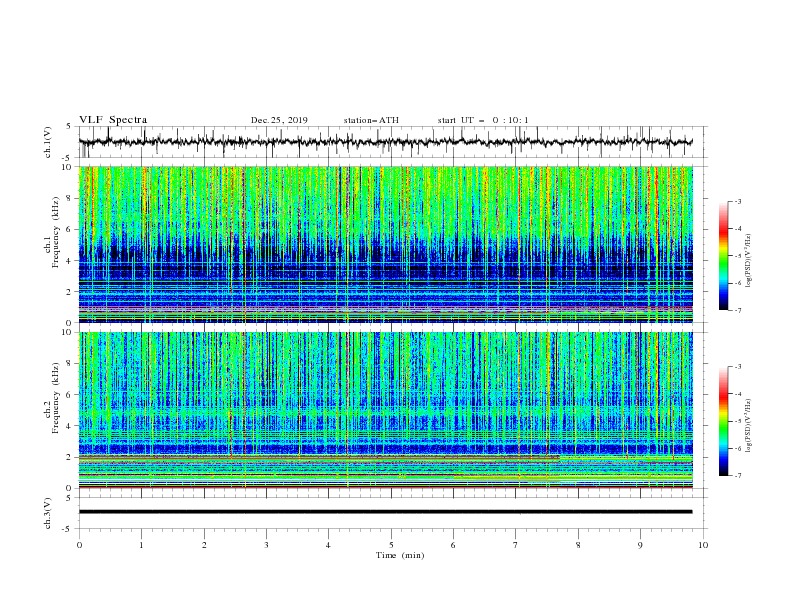Click time-axis tick label "9"

tap(640, 545)
